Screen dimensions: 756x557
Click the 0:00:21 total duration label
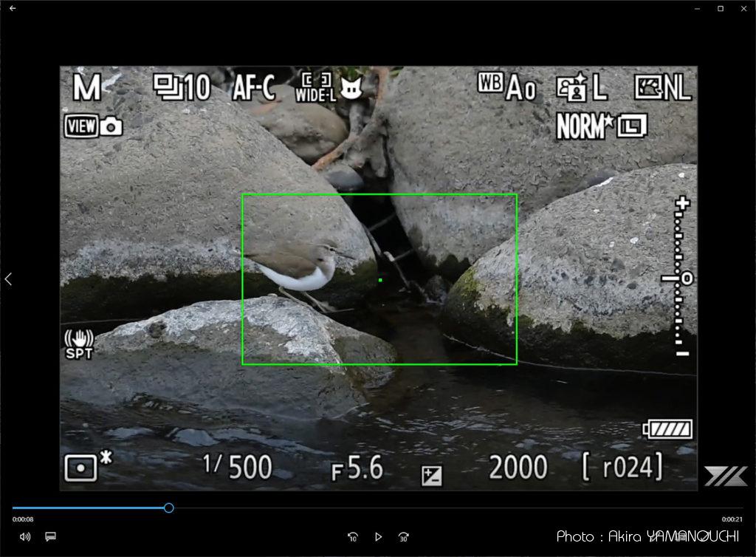point(732,519)
